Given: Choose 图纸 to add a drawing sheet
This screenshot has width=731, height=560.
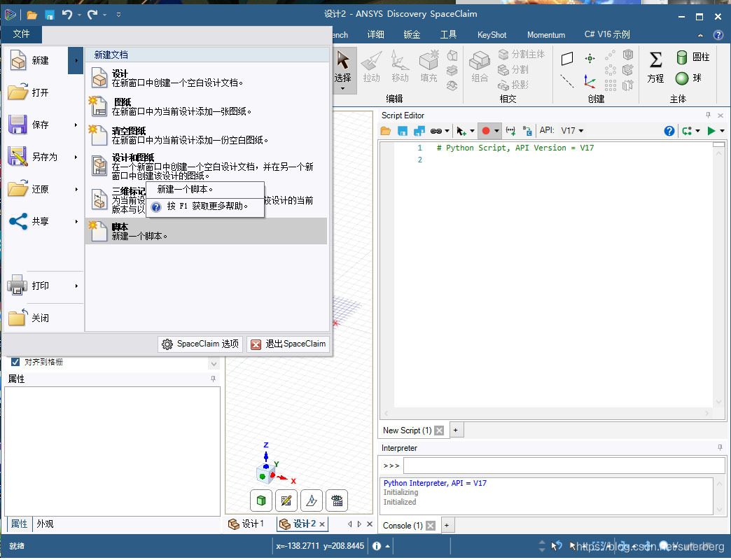Looking at the screenshot, I should (x=207, y=106).
